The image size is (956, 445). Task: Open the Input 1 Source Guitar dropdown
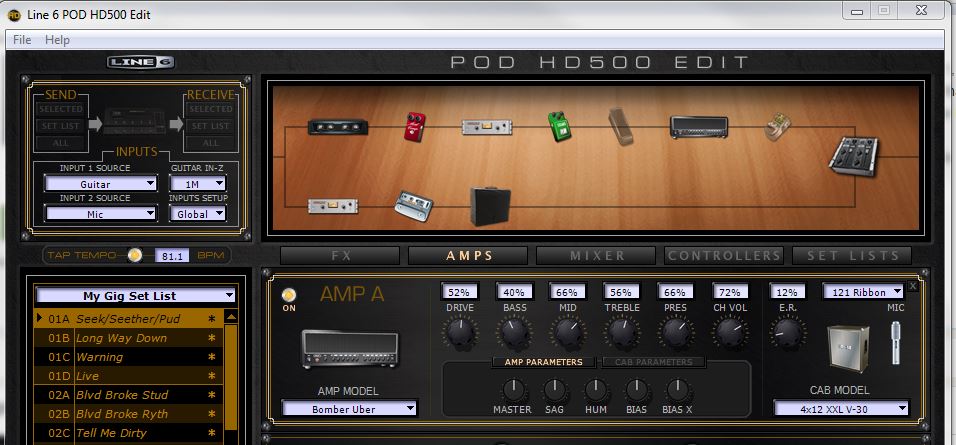coord(101,184)
